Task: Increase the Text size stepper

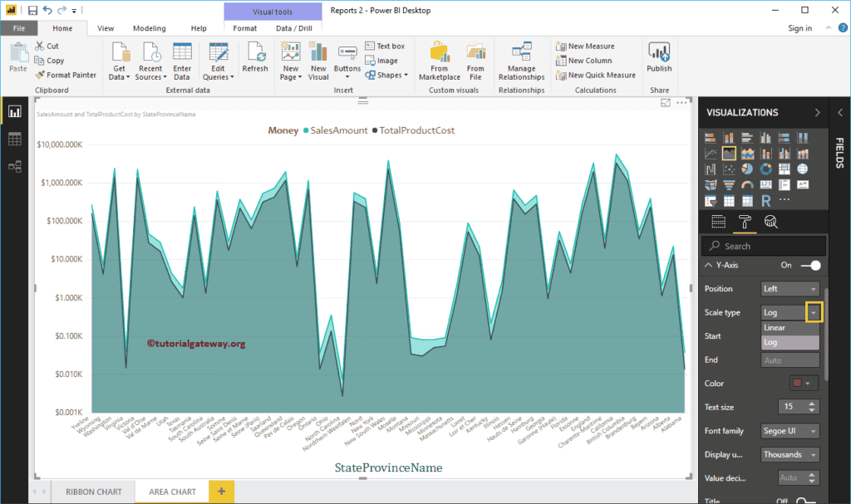Action: pos(810,403)
